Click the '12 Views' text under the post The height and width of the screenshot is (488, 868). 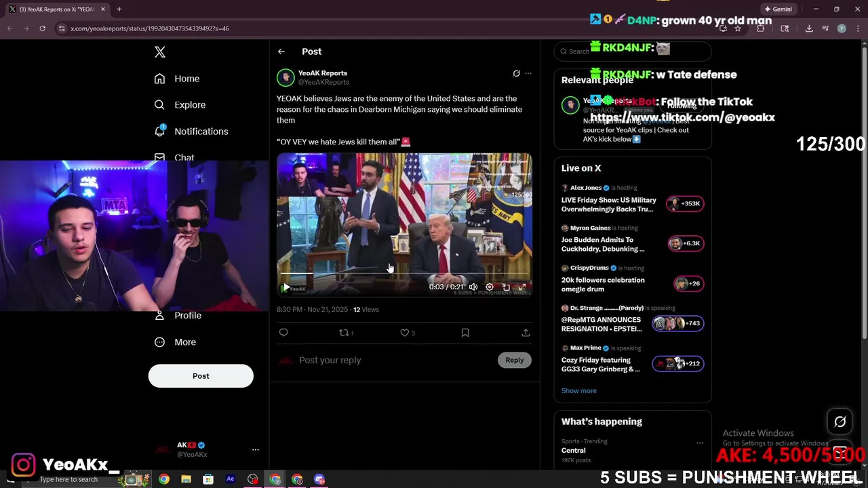(x=366, y=309)
